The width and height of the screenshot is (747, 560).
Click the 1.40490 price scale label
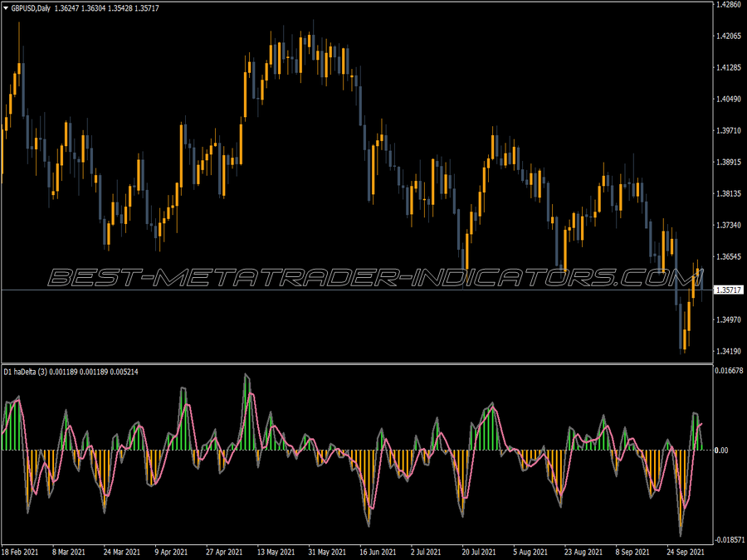coord(729,99)
